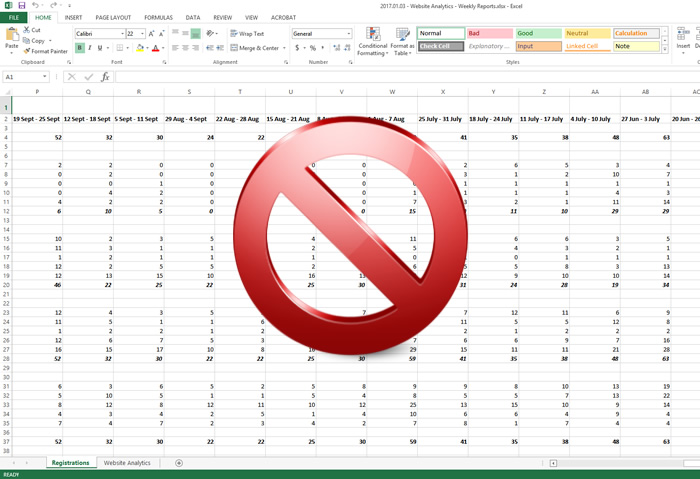The image size is (700, 479).
Task: Apply the Percent Style format
Action: [313, 48]
